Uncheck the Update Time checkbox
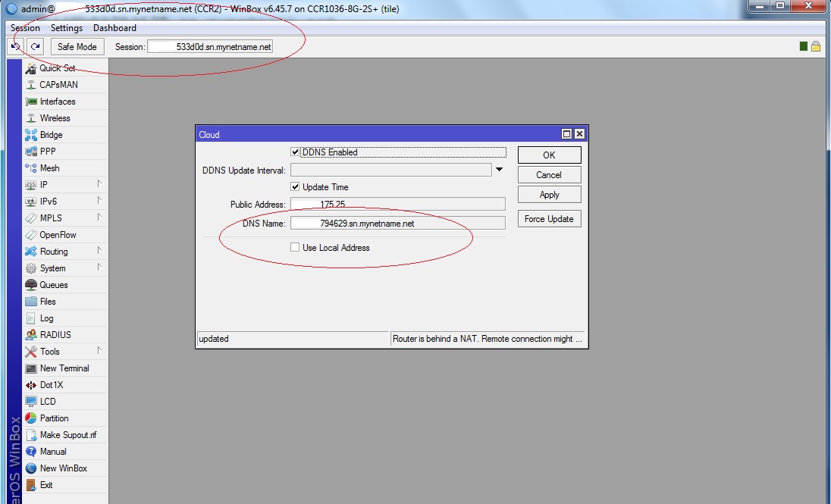 coord(295,186)
